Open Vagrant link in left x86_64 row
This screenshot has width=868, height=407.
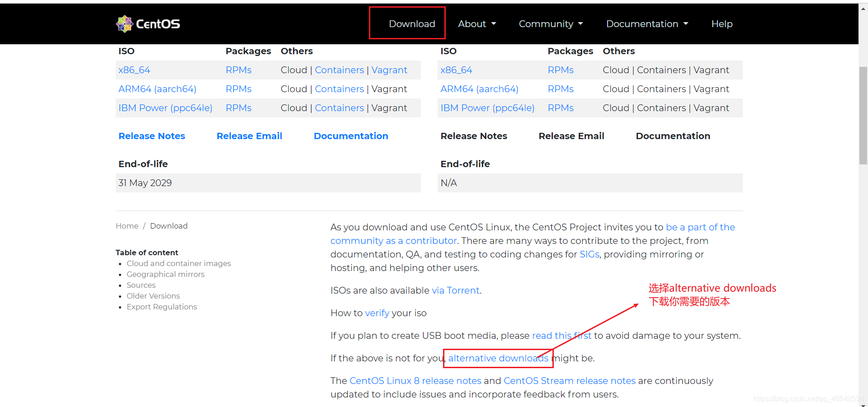tap(389, 70)
